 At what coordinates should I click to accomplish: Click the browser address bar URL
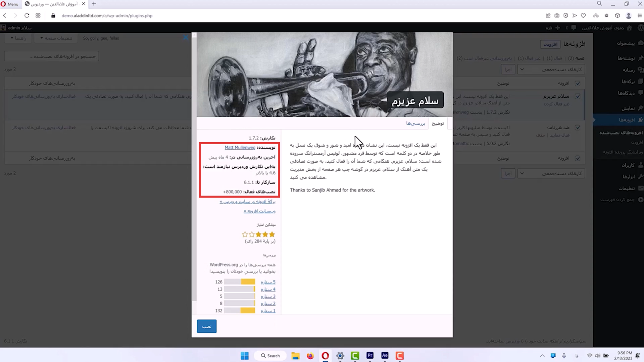[107, 16]
